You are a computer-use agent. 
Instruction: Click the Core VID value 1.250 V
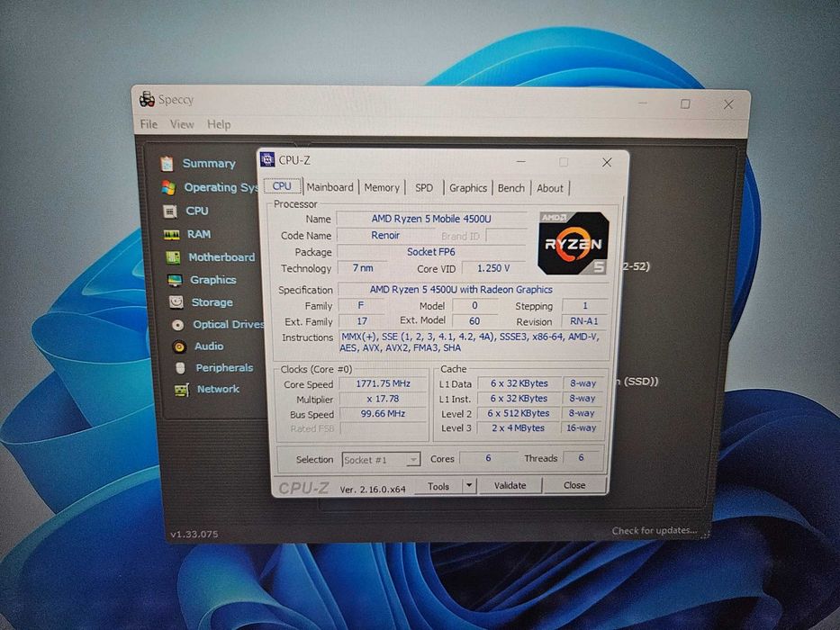493,268
